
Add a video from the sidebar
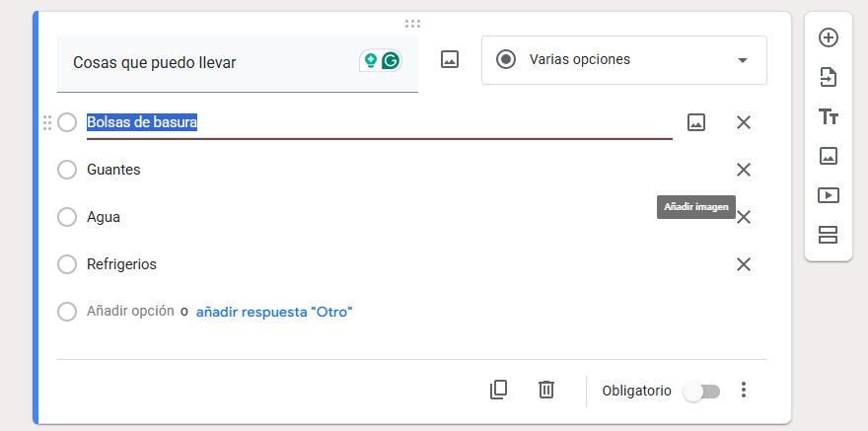tap(829, 195)
